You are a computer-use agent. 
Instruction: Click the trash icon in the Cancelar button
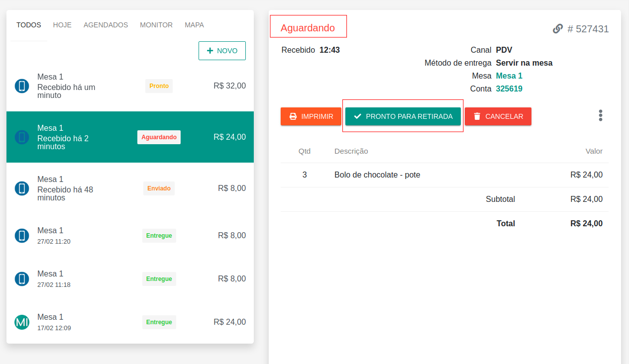477,116
